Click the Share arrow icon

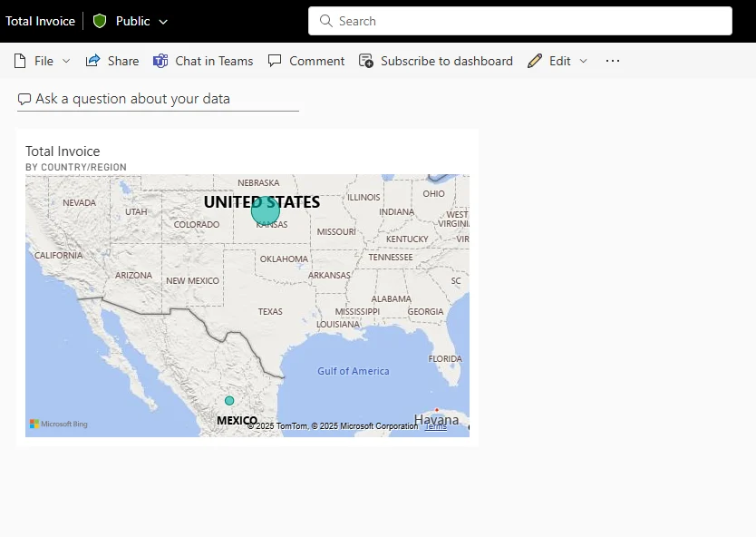92,61
